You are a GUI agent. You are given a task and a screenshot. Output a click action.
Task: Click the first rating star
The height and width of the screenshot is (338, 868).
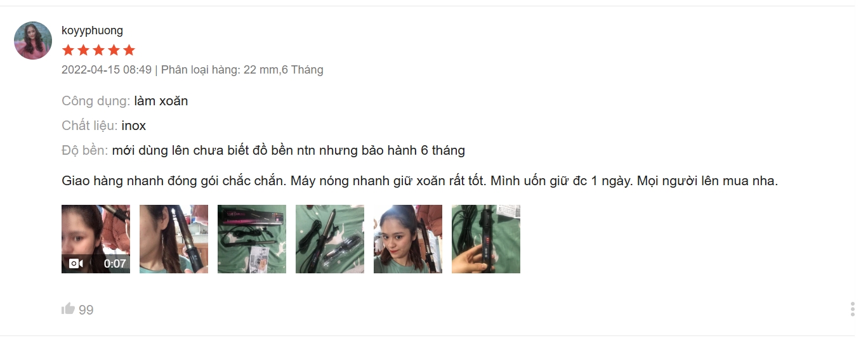click(68, 50)
